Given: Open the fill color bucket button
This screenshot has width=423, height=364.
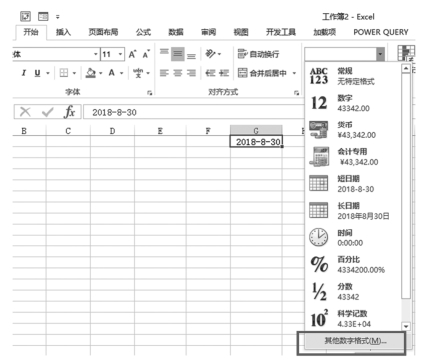Looking at the screenshot, I should pyautogui.click(x=90, y=73).
